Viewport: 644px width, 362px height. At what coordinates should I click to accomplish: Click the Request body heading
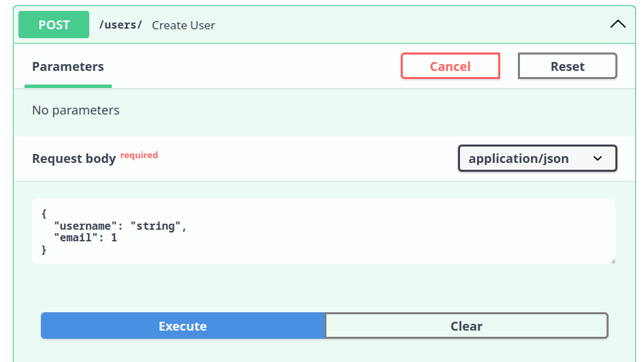click(74, 159)
